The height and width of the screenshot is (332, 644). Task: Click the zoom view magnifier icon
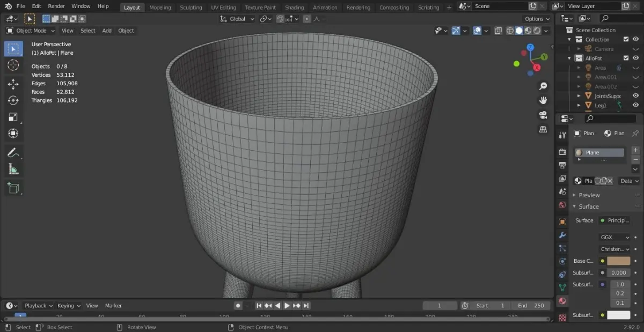click(543, 86)
